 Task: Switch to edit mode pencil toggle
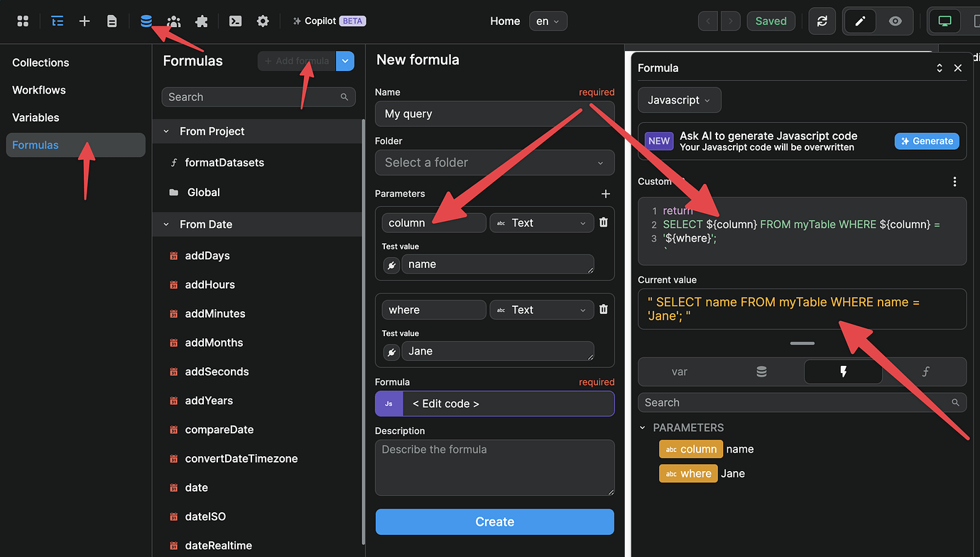[860, 21]
